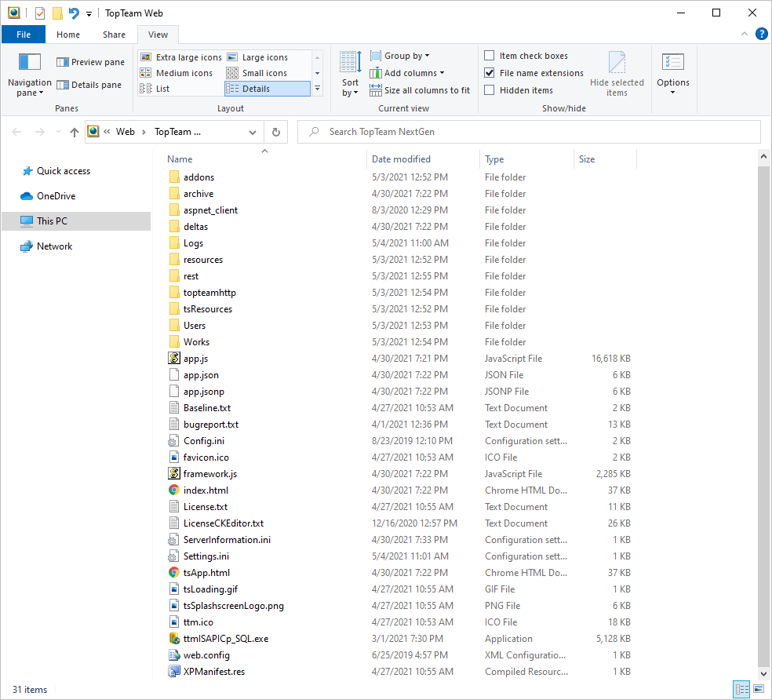Select tsApp.html Chrome file icon
The width and height of the screenshot is (772, 700).
tap(174, 572)
